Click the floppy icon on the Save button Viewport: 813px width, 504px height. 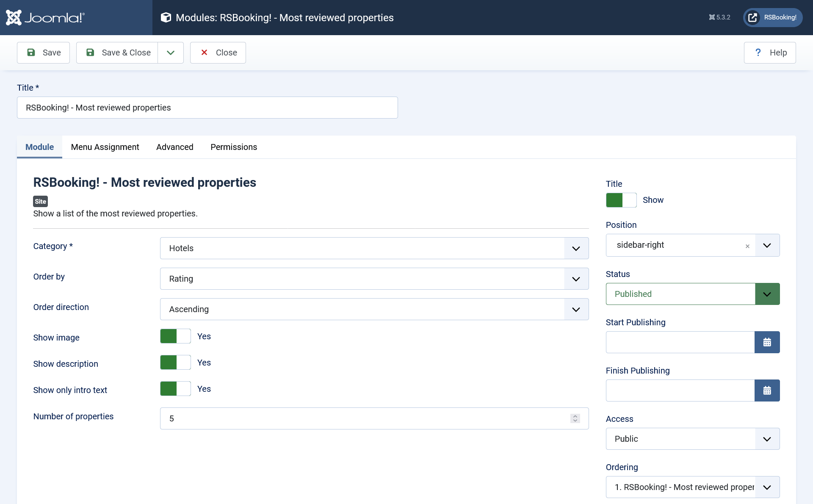click(31, 52)
